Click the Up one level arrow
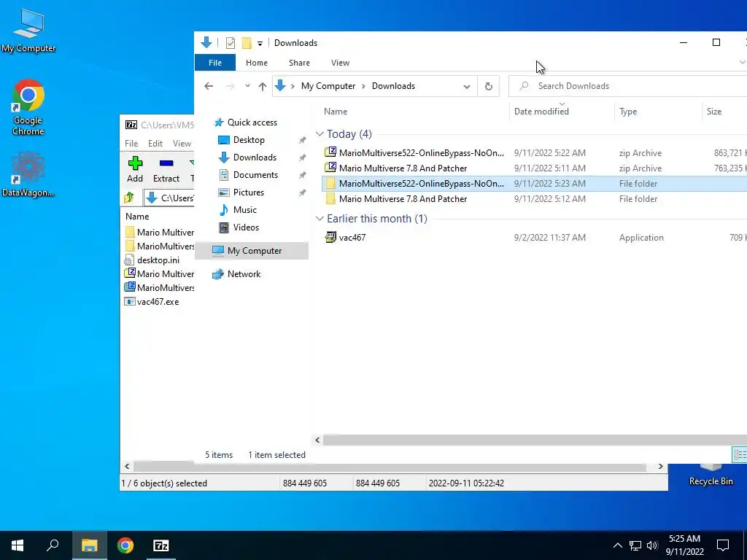Viewport: 747px width, 560px height. coord(262,86)
